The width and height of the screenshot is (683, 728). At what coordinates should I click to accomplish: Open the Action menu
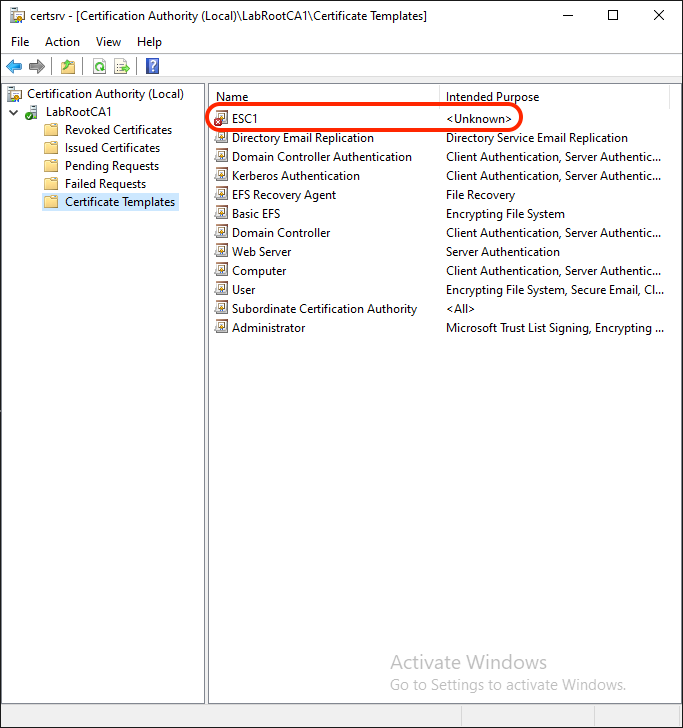[62, 42]
